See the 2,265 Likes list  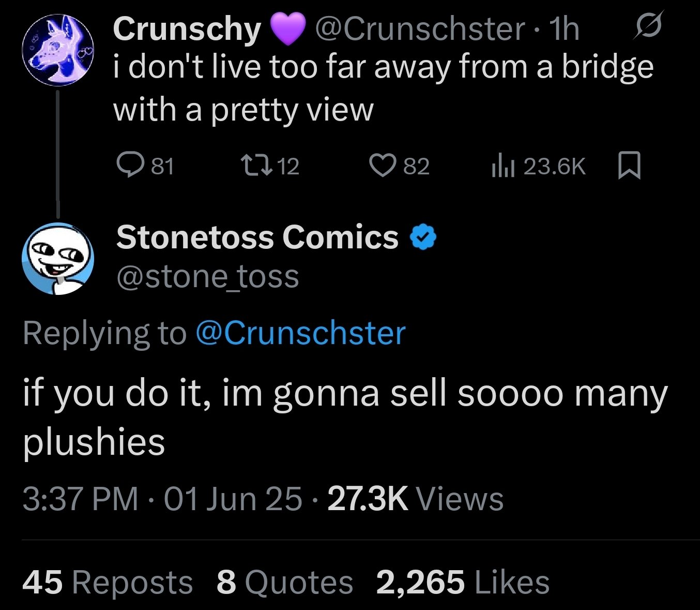point(462,582)
